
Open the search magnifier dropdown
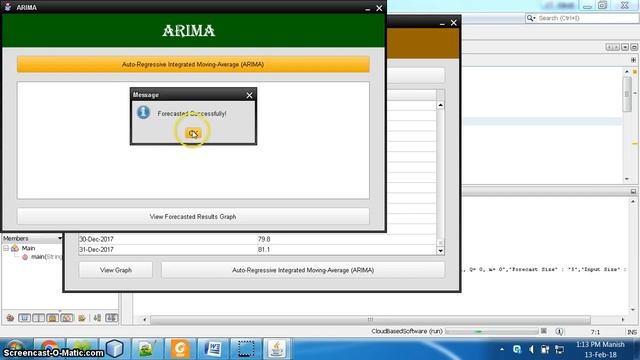531,18
